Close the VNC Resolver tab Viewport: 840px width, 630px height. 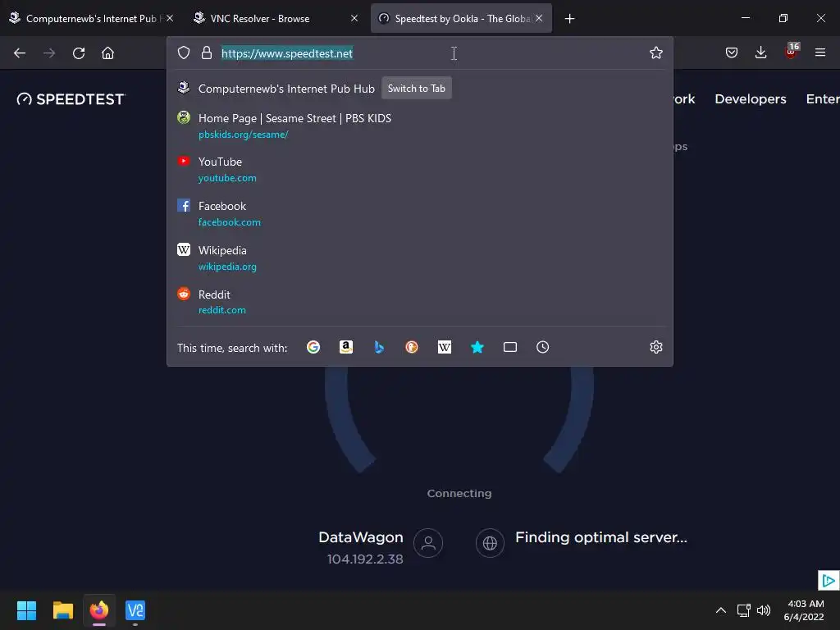tap(354, 18)
